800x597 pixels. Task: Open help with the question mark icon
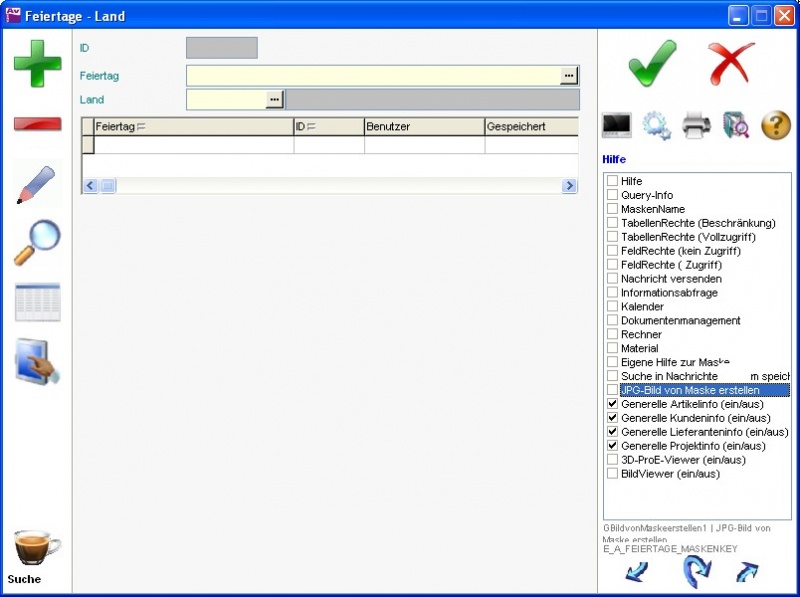tap(776, 125)
